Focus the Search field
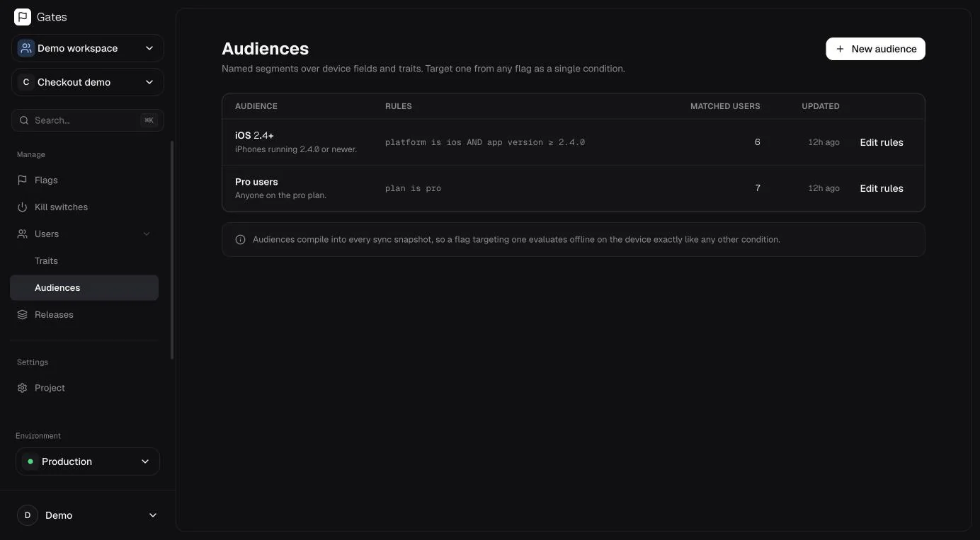 [88, 120]
